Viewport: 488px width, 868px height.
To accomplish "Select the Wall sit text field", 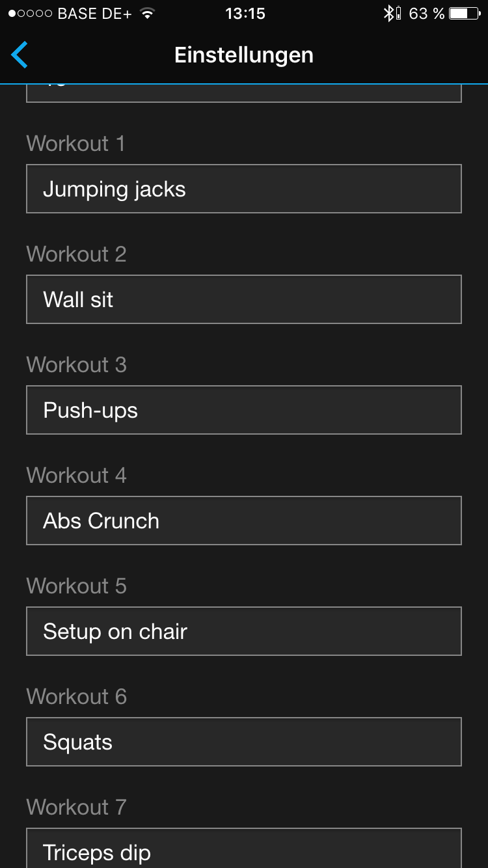I will click(244, 299).
